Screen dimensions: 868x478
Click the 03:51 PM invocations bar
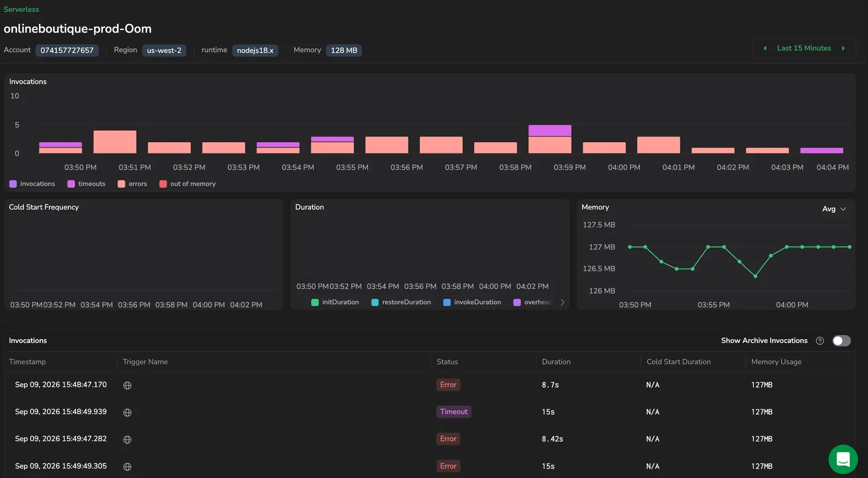click(115, 142)
